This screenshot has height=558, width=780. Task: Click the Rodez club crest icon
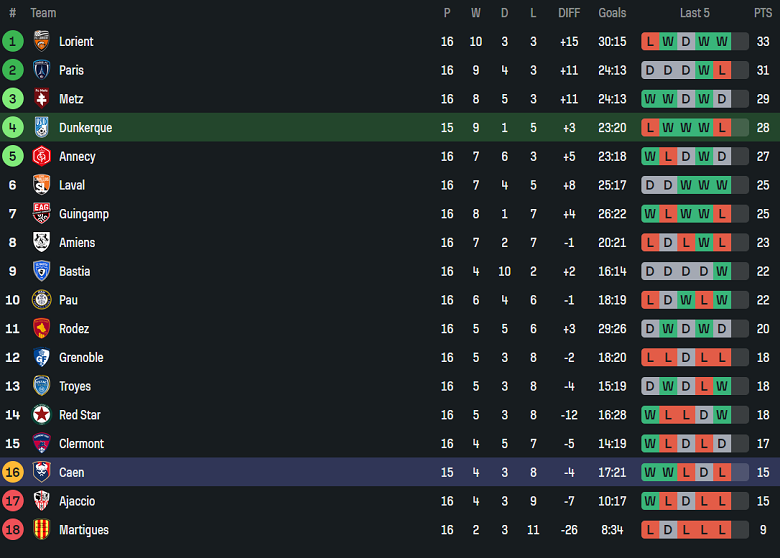[x=42, y=329]
